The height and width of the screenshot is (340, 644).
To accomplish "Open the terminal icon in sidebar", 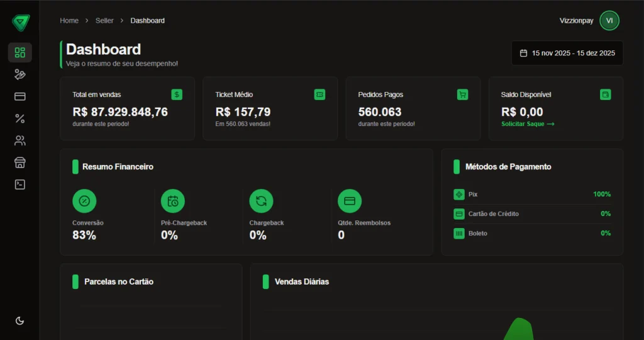I will tap(19, 184).
